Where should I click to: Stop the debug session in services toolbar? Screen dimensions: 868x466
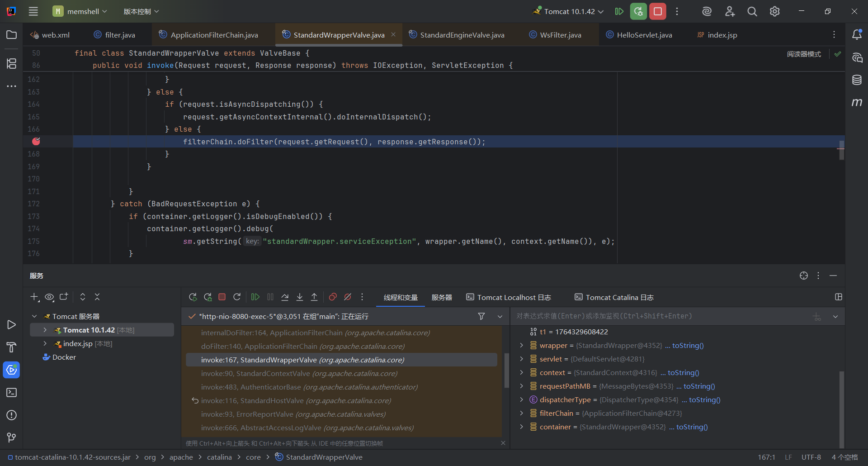(222, 297)
